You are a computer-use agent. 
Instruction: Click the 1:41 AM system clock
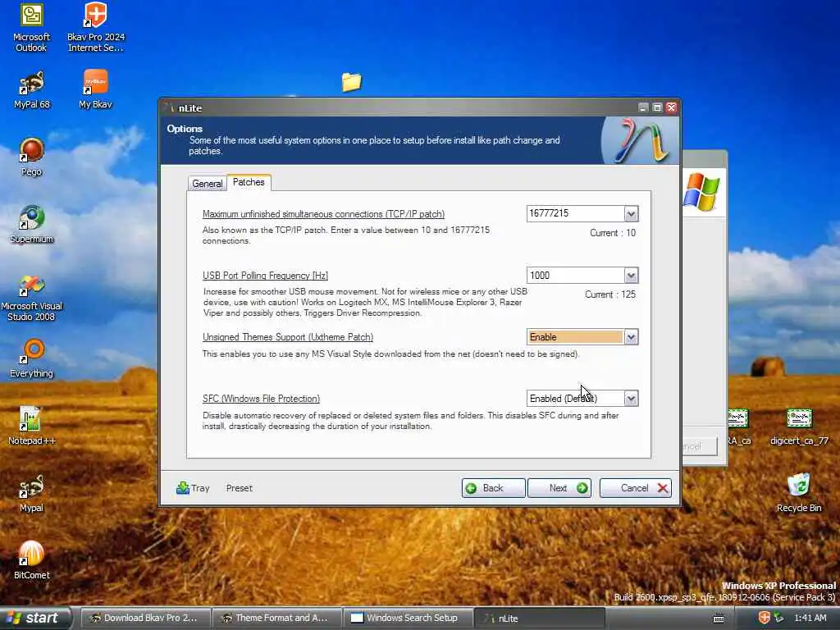(810, 618)
